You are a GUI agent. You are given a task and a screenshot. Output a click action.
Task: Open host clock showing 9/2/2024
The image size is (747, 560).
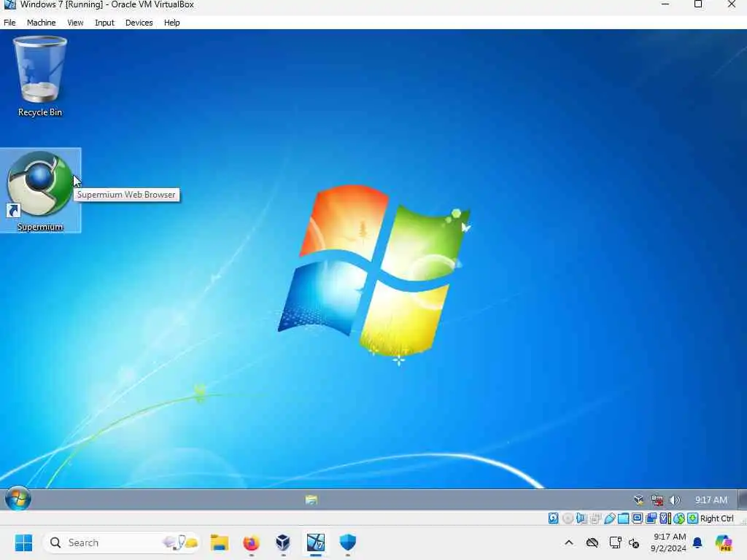click(669, 542)
